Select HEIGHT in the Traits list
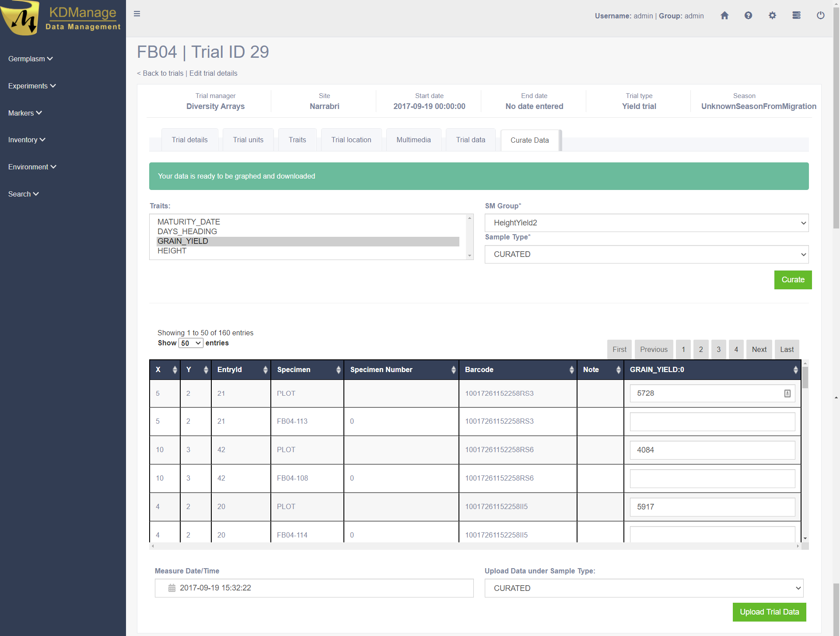This screenshot has width=840, height=636. pyautogui.click(x=172, y=251)
